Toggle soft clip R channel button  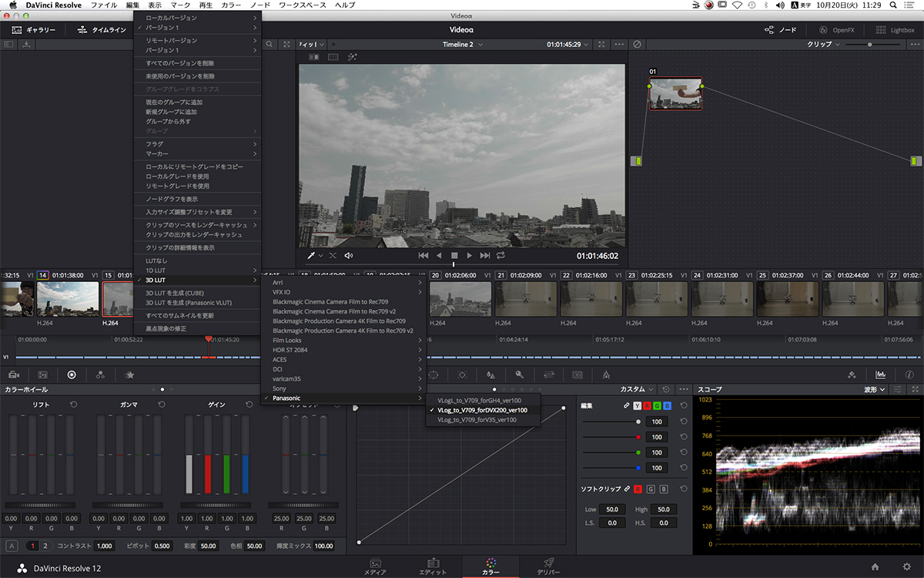[x=638, y=489]
